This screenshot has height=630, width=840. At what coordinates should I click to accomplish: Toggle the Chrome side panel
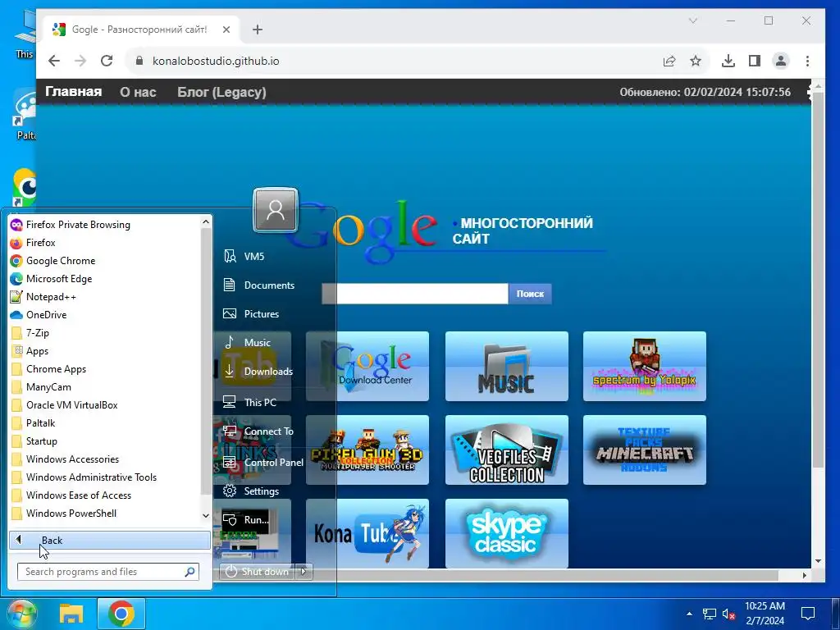coord(755,61)
